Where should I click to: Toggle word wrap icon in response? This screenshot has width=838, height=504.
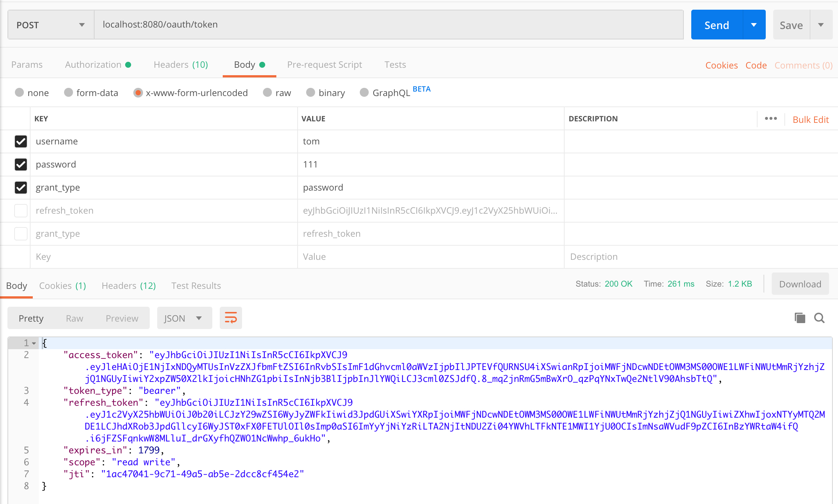231,318
